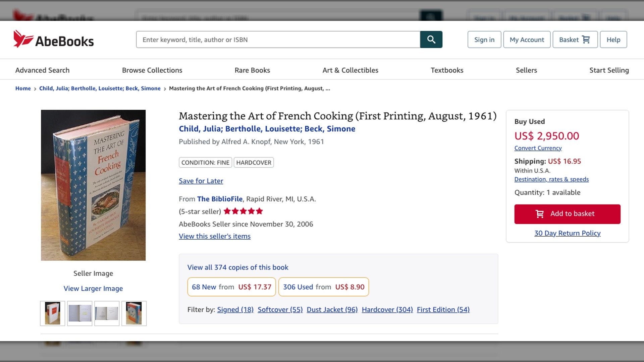This screenshot has width=644, height=362.
Task: Select the fourth thumbnail of book cover
Action: point(134,313)
